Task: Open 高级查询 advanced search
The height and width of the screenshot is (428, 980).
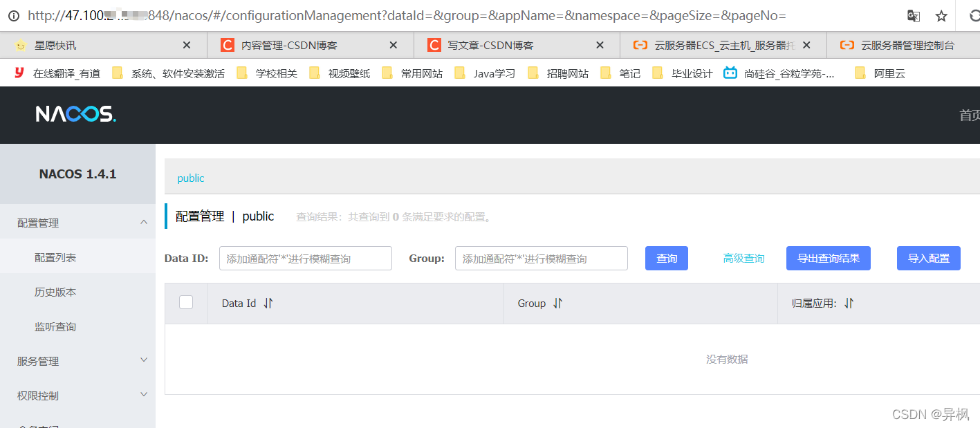Action: 744,258
